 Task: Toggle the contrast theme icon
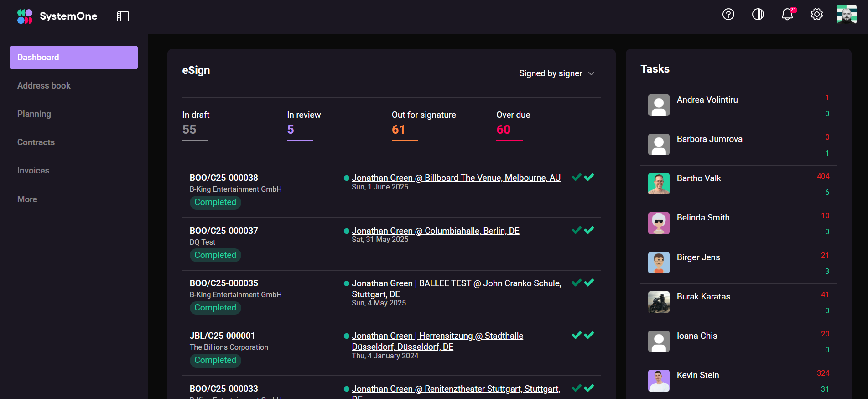pyautogui.click(x=758, y=15)
